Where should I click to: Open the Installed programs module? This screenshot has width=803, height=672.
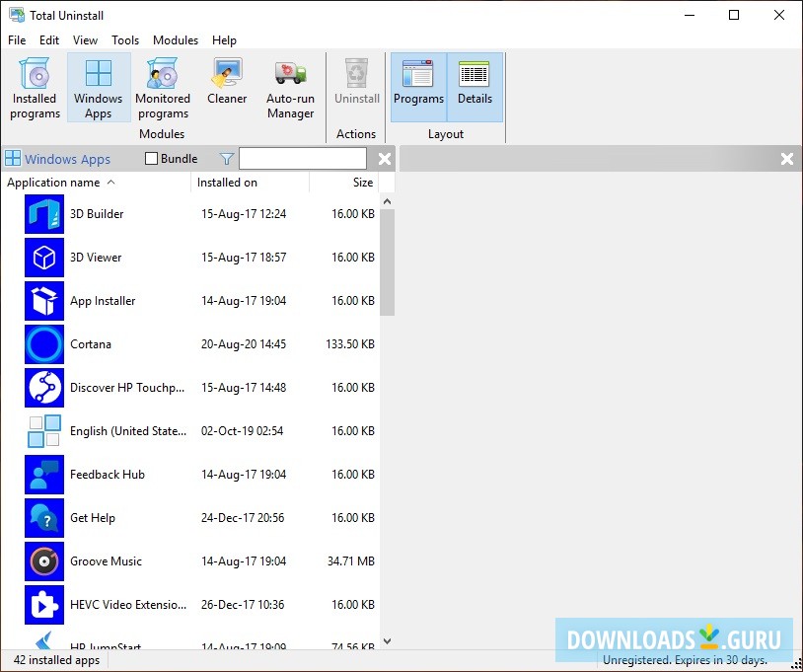pos(35,89)
